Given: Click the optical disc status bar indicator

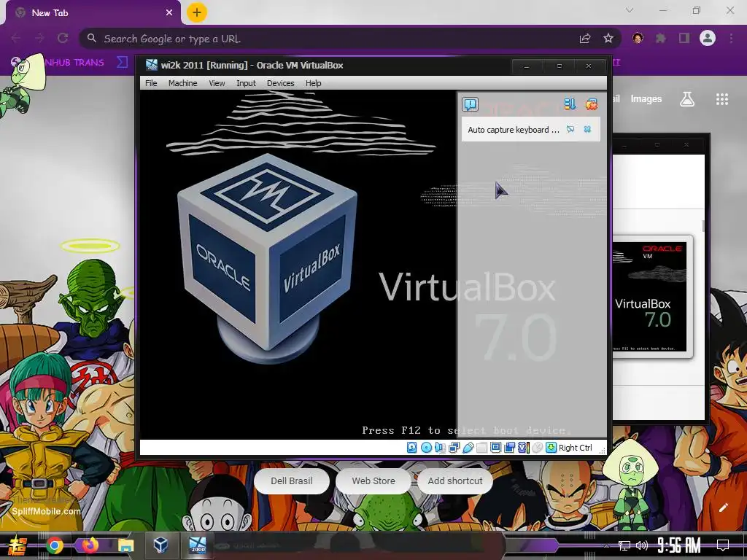Looking at the screenshot, I should 426,448.
